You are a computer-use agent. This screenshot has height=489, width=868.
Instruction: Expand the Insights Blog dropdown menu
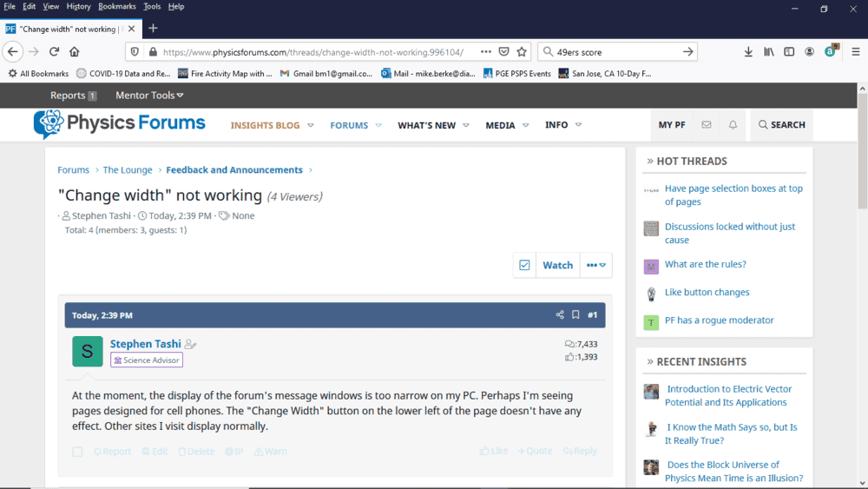point(310,125)
